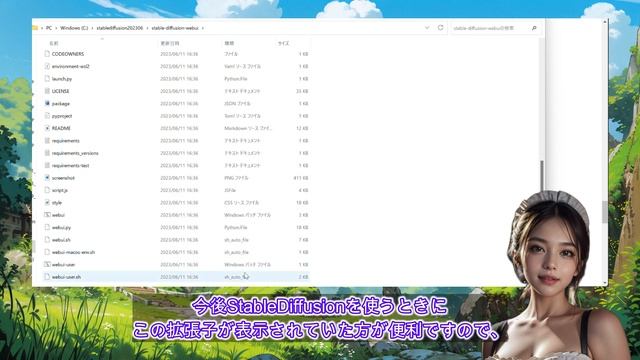The height and width of the screenshot is (360, 640).
Task: Select the requirements-test file name
Action: (x=71, y=165)
